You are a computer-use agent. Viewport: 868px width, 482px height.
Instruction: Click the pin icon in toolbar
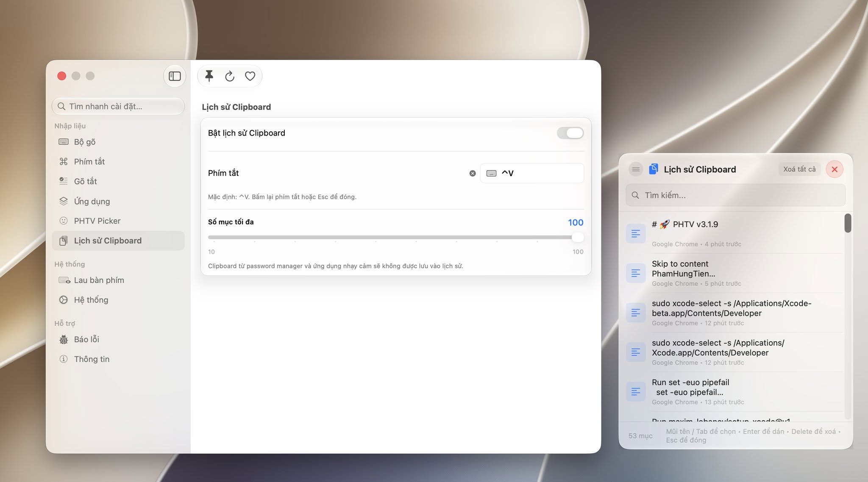tap(209, 76)
